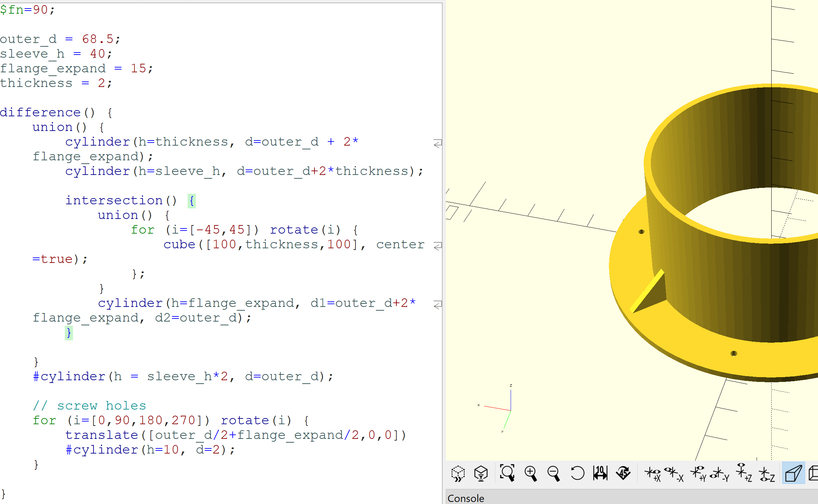Select the measure angle 45 icon

coord(624,473)
